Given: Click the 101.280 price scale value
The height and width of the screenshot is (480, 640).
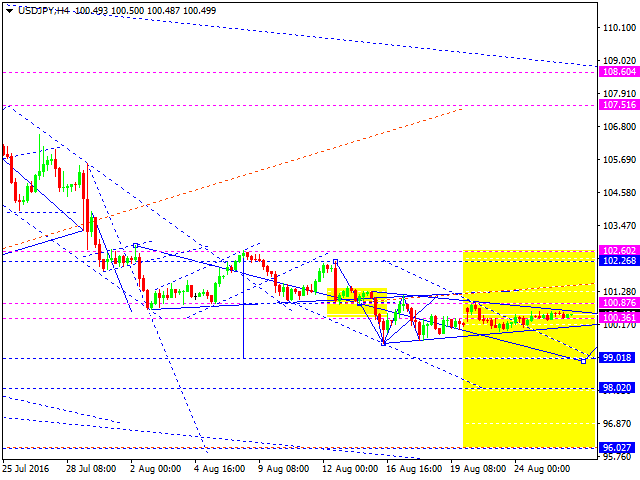Looking at the screenshot, I should 620,292.
